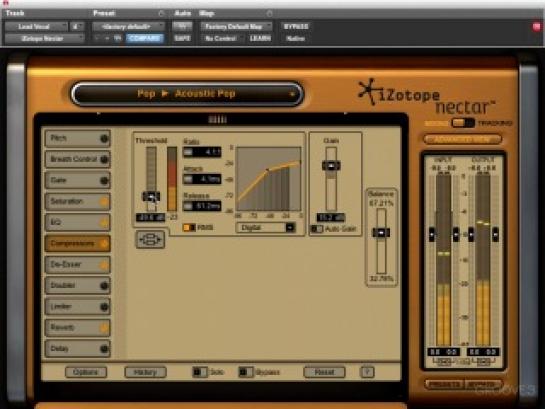Click the Release value field
Viewport: 545px width, 409px height.
tap(202, 206)
